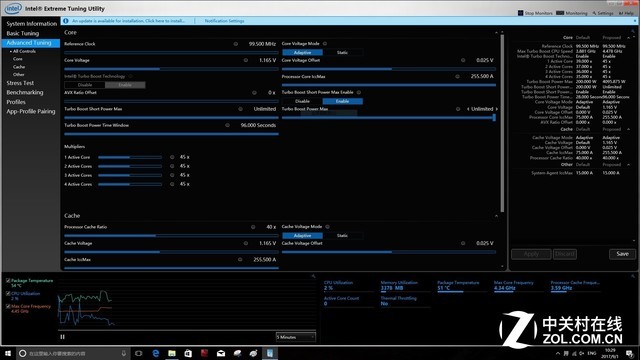The image size is (640, 360).
Task: Click the Stop Monitors icon
Action: [520, 13]
